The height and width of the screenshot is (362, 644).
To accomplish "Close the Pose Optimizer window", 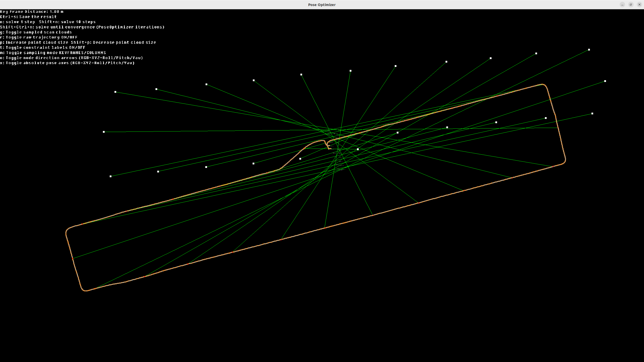I will tap(639, 5).
